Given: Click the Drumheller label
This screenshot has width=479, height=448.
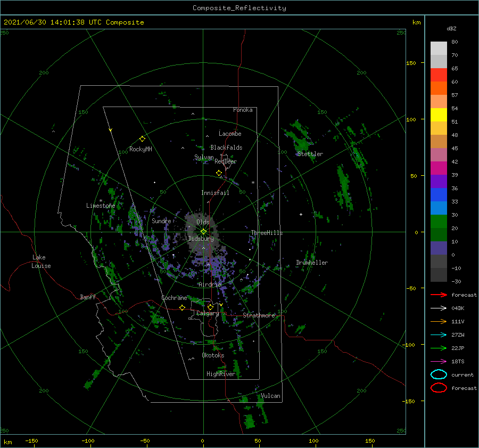Looking at the screenshot, I should pyautogui.click(x=312, y=263).
